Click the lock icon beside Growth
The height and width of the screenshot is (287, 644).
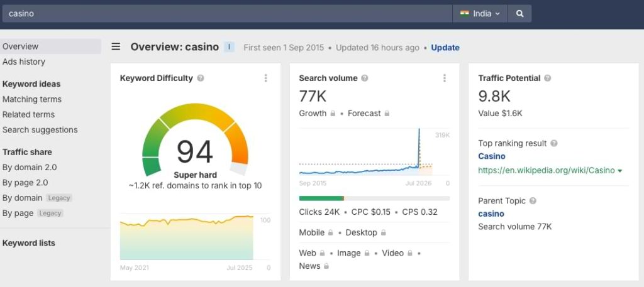[x=333, y=114]
